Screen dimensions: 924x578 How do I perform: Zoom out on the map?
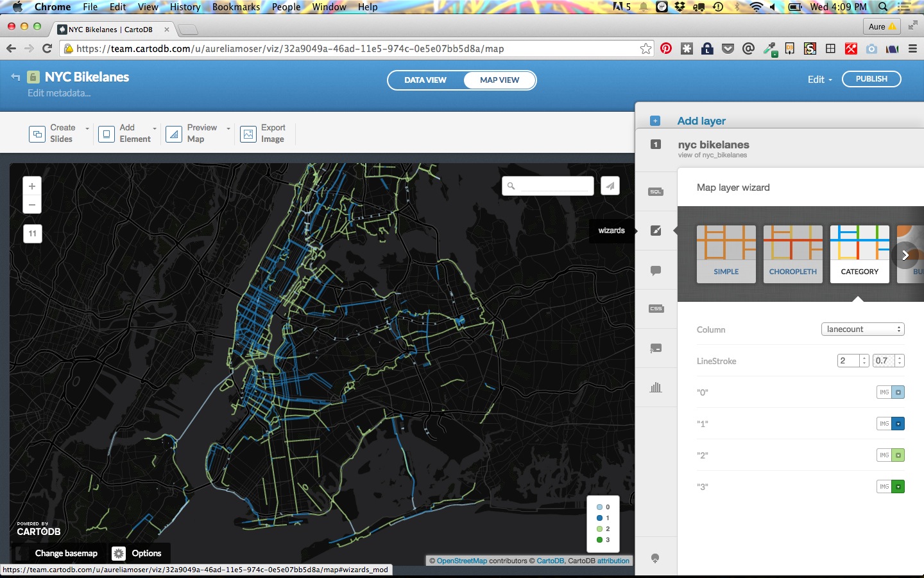(x=32, y=204)
